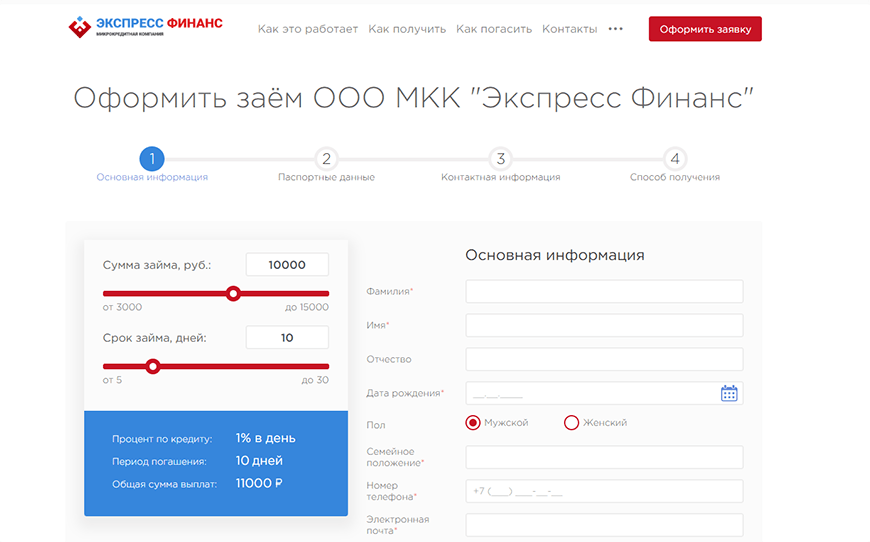Click the Срок займа slider handle
The width and height of the screenshot is (870, 542).
(153, 366)
